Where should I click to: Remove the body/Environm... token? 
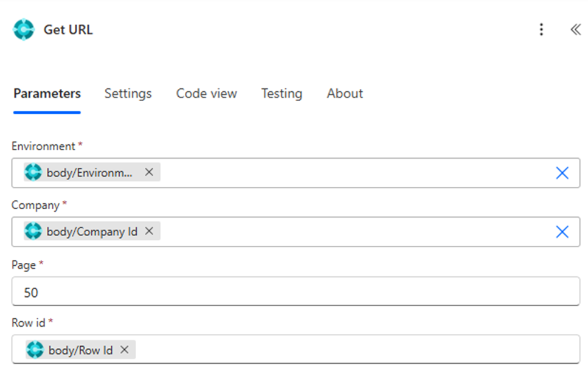[149, 172]
